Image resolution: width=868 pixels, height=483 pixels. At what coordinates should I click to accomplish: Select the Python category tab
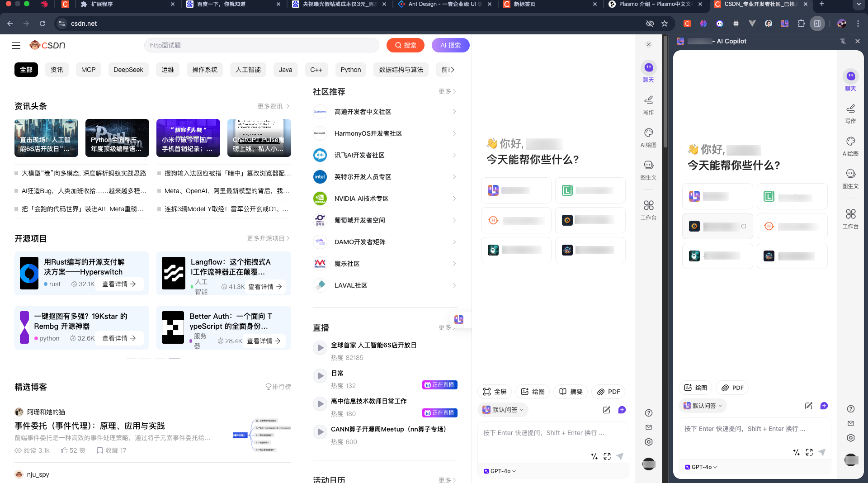(351, 70)
